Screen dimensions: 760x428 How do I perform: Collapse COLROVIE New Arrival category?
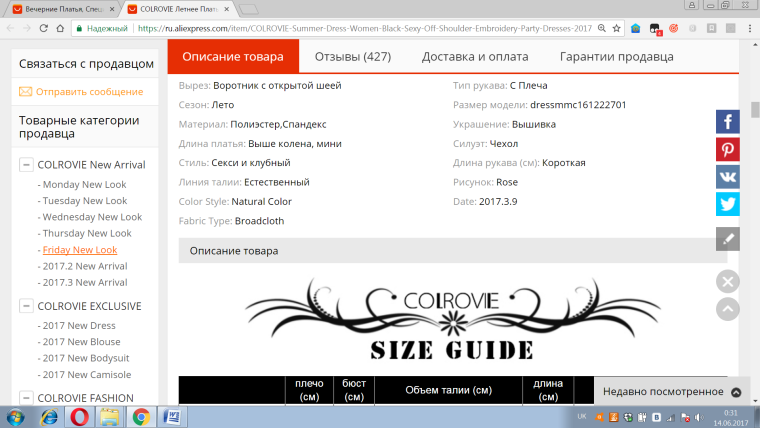click(26, 164)
